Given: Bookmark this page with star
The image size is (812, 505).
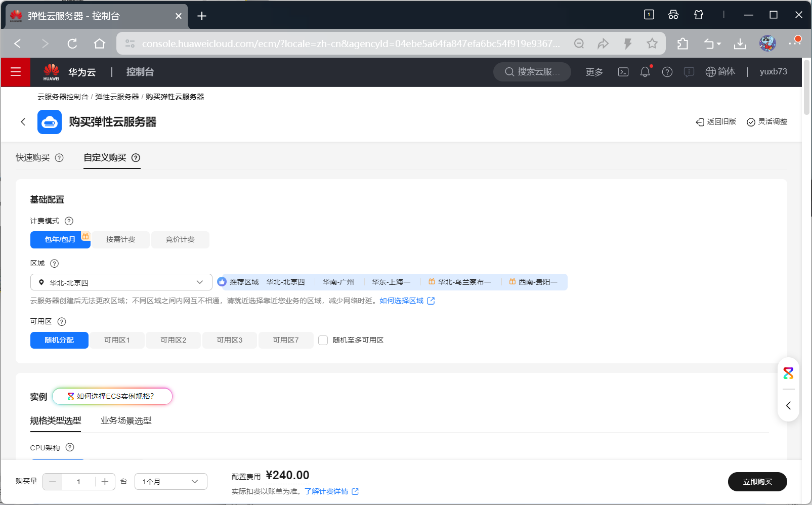Looking at the screenshot, I should click(x=652, y=44).
